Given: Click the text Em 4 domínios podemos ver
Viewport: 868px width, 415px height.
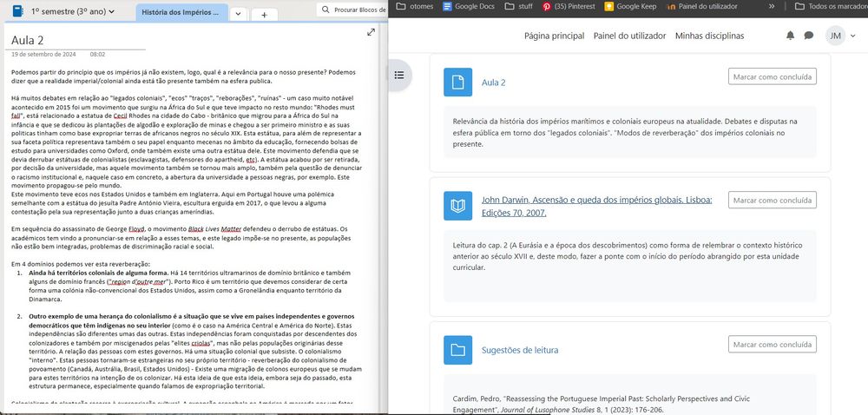Looking at the screenshot, I should pos(80,264).
